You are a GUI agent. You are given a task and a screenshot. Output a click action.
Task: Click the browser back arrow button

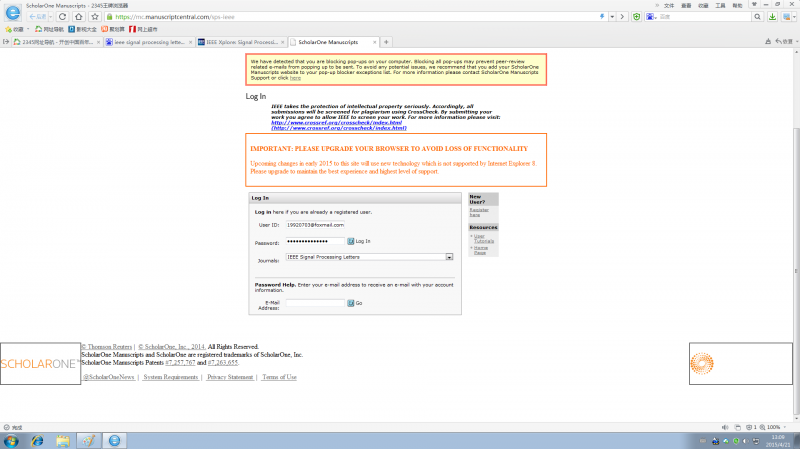(x=37, y=17)
